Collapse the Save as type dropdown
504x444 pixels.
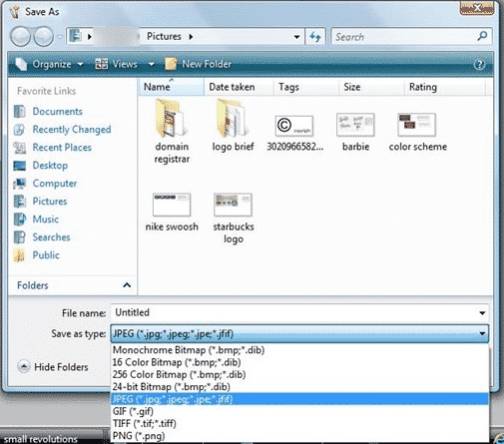point(482,333)
